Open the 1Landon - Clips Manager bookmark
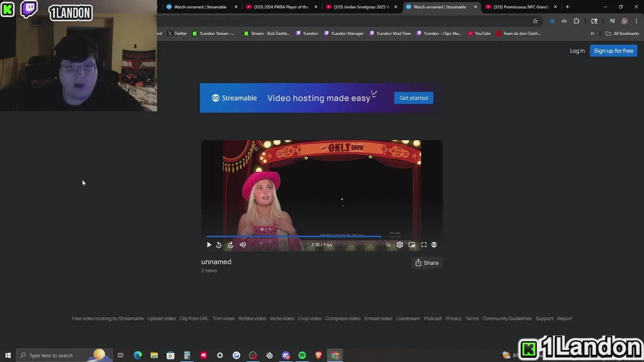The width and height of the screenshot is (644, 362). click(x=439, y=34)
